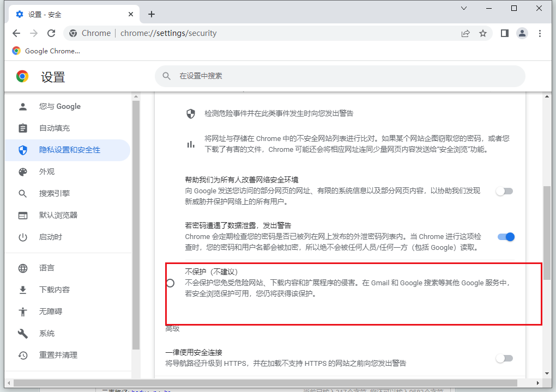The height and width of the screenshot is (392, 556).
Task: Open 您与 Google settings section
Action: [x=68, y=107]
